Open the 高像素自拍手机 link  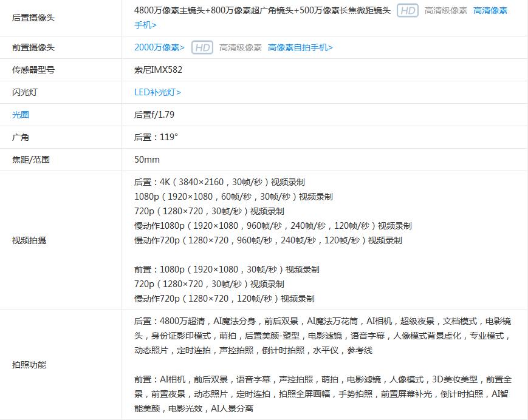(300, 47)
